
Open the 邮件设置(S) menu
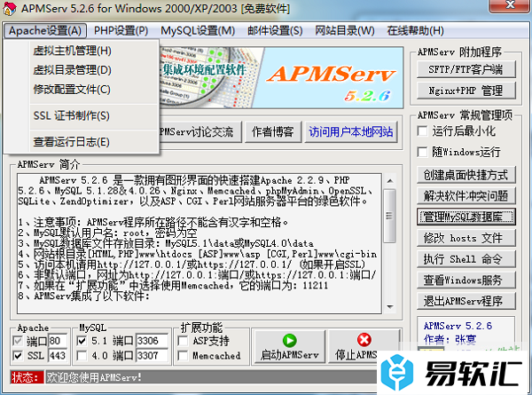[275, 31]
